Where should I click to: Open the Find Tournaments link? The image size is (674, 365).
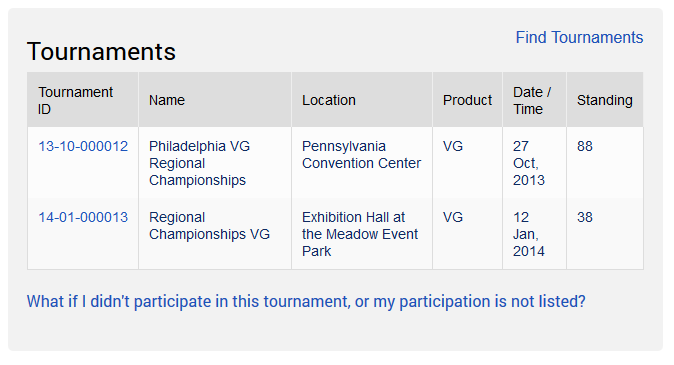click(579, 37)
